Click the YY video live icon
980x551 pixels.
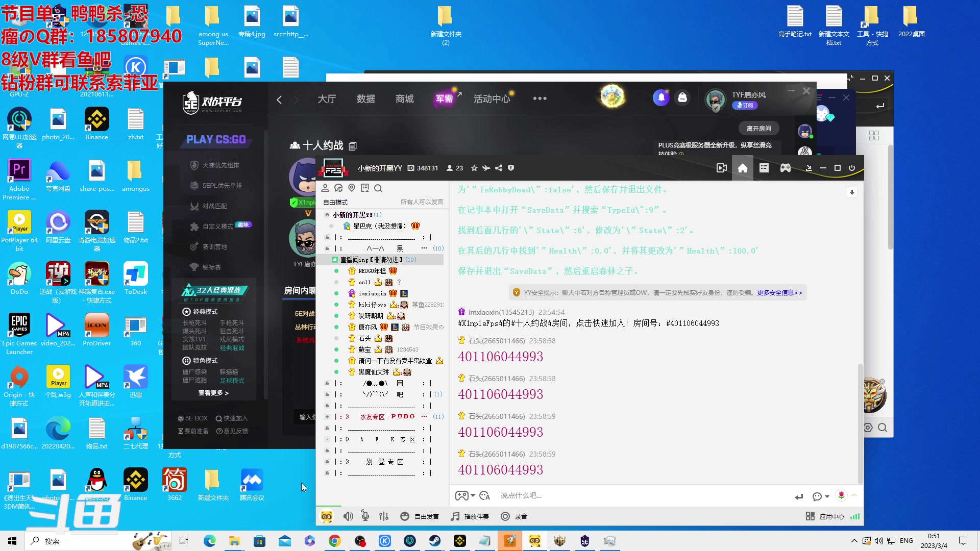722,168
